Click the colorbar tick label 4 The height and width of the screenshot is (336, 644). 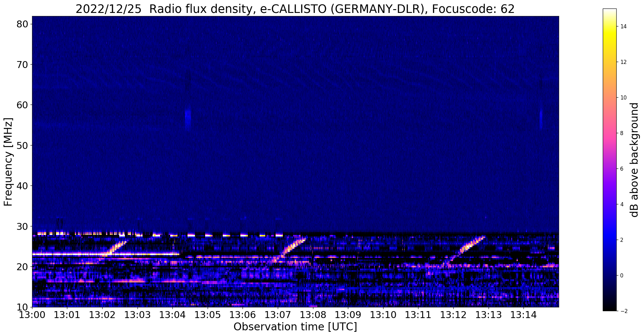(621, 204)
